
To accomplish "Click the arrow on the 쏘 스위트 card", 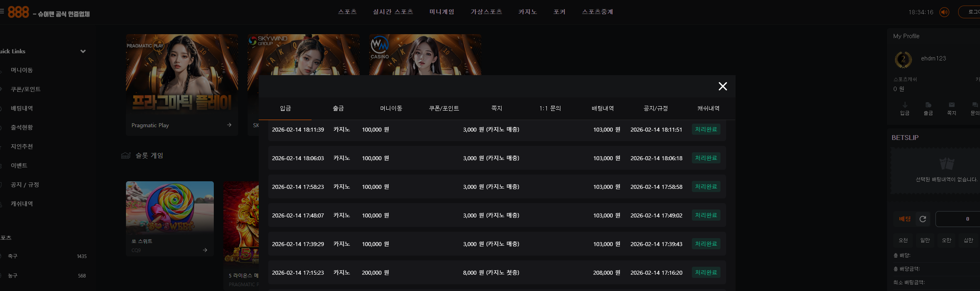I will pyautogui.click(x=205, y=250).
